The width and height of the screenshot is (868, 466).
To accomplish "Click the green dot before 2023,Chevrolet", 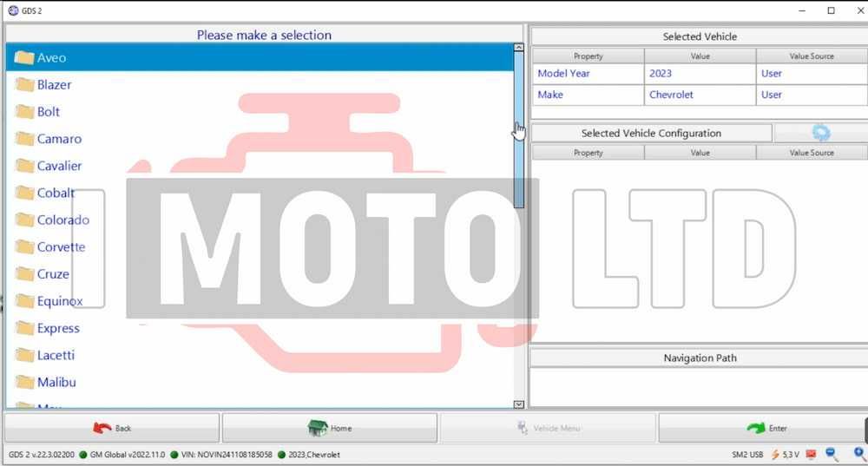I will click(x=281, y=455).
